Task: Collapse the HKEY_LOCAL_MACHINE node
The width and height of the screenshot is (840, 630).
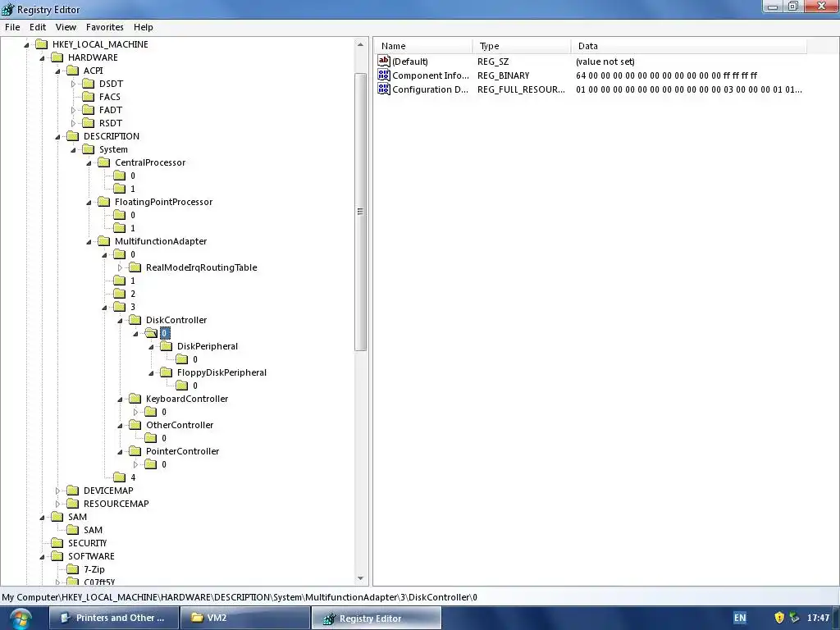Action: [26, 45]
